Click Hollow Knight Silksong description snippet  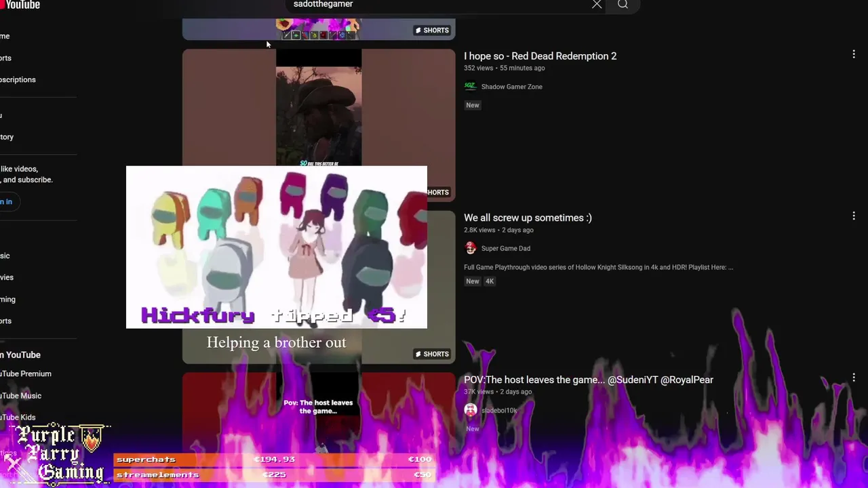coord(598,267)
